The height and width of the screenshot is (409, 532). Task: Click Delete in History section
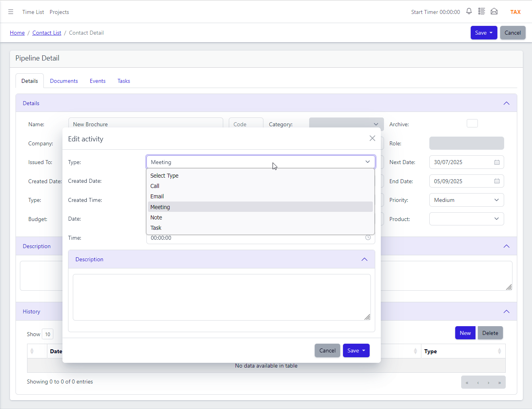[x=490, y=333]
